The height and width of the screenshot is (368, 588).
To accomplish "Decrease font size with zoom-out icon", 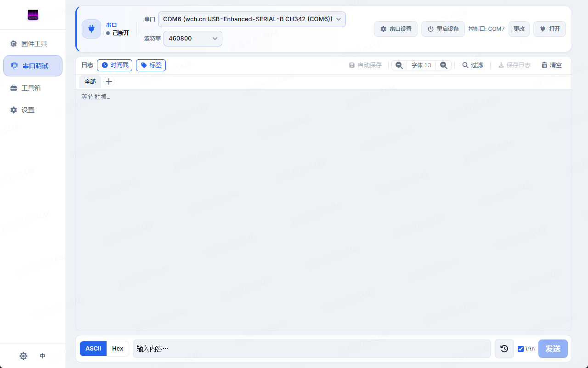I will pyautogui.click(x=399, y=65).
